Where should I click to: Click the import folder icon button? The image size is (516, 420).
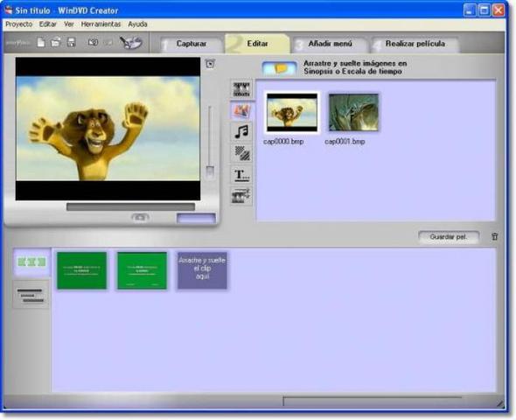tap(280, 68)
